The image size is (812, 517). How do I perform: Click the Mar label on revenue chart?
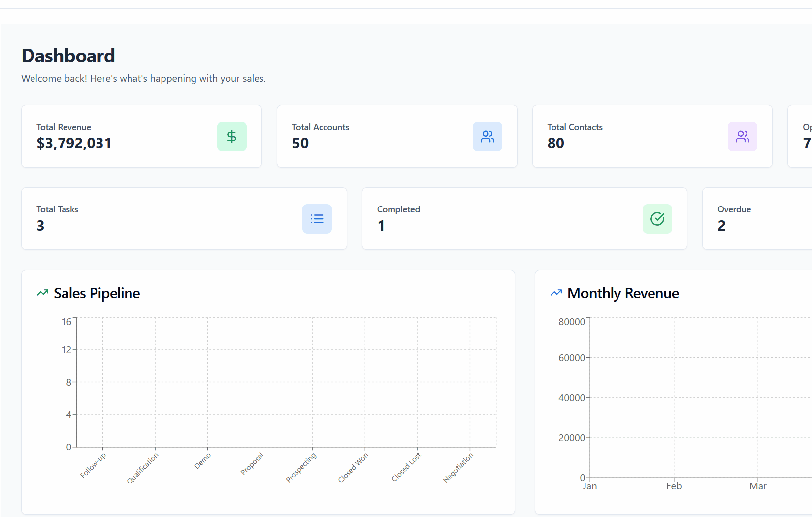point(758,486)
